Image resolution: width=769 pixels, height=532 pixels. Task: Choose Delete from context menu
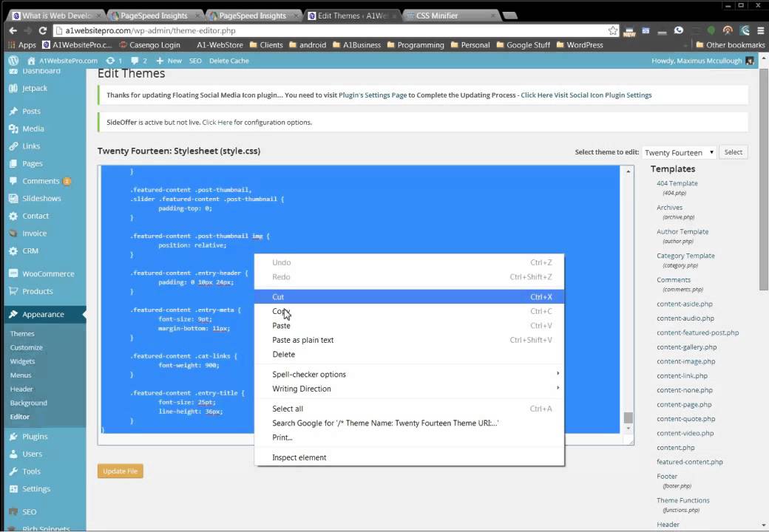pyautogui.click(x=409, y=354)
